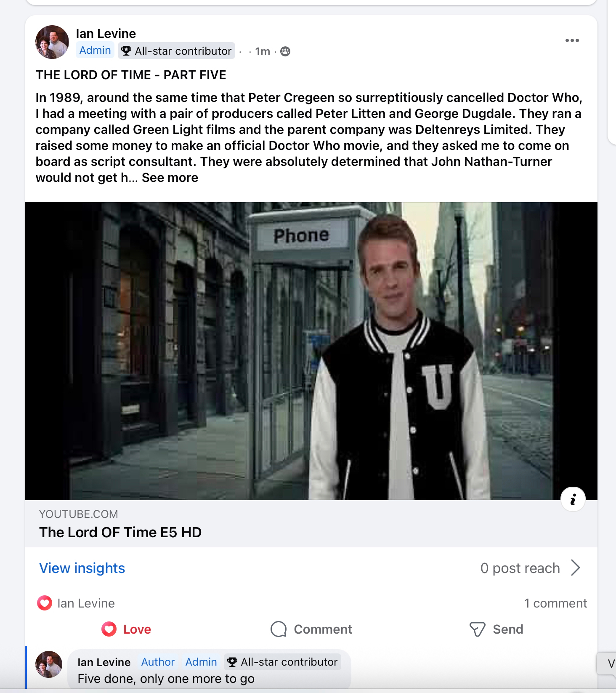Click Ian Levine's name in post header
The width and height of the screenshot is (616, 693).
pos(106,34)
